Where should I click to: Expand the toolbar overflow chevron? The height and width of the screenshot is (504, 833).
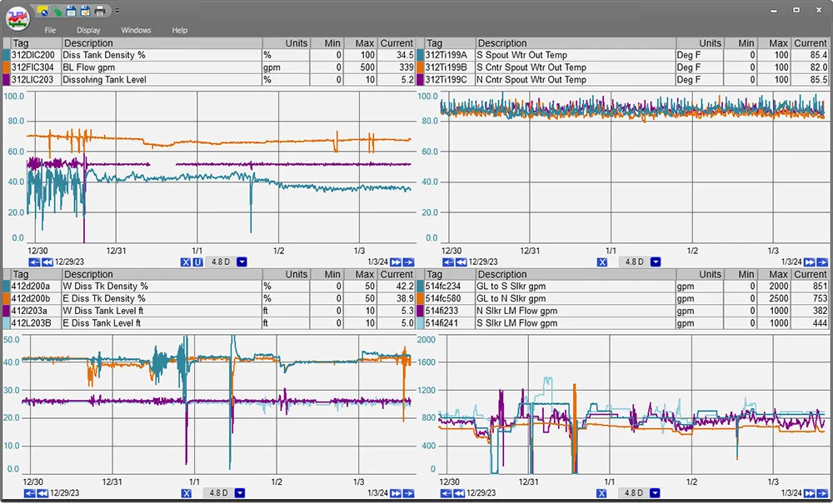pos(117,11)
